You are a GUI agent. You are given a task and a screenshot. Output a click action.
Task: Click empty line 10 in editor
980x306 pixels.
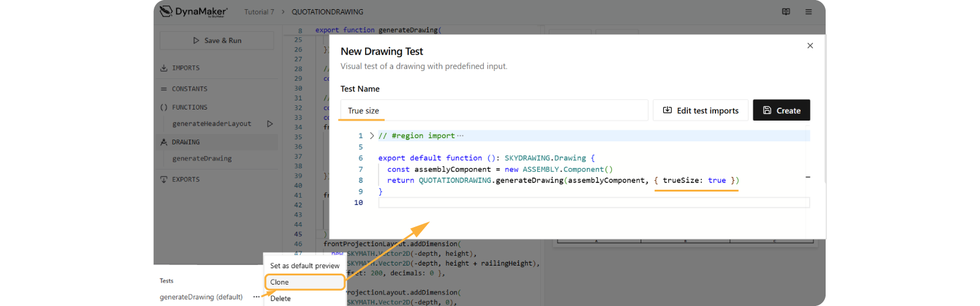pyautogui.click(x=593, y=203)
